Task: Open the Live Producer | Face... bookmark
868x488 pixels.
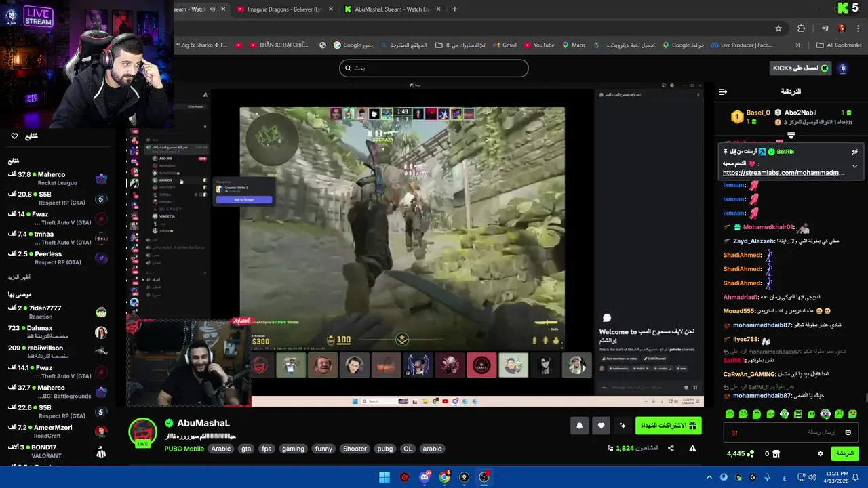Action: 741,45
